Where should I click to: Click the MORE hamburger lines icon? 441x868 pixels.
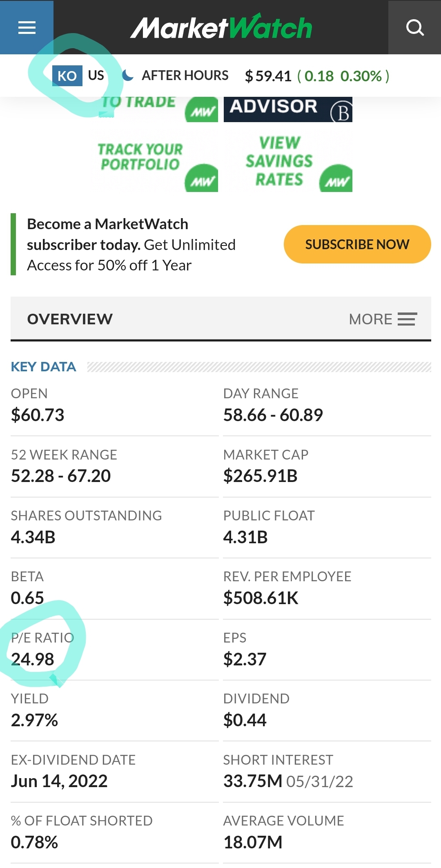click(x=407, y=319)
